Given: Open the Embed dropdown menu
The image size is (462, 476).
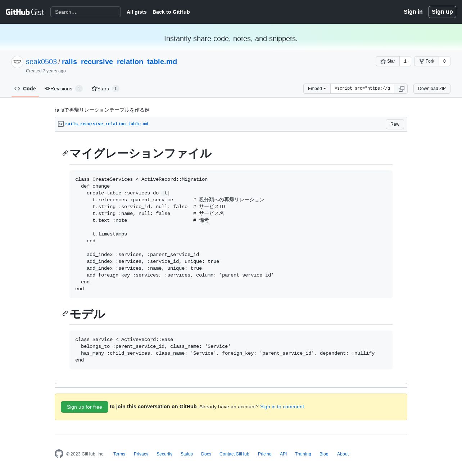Looking at the screenshot, I should (x=317, y=89).
